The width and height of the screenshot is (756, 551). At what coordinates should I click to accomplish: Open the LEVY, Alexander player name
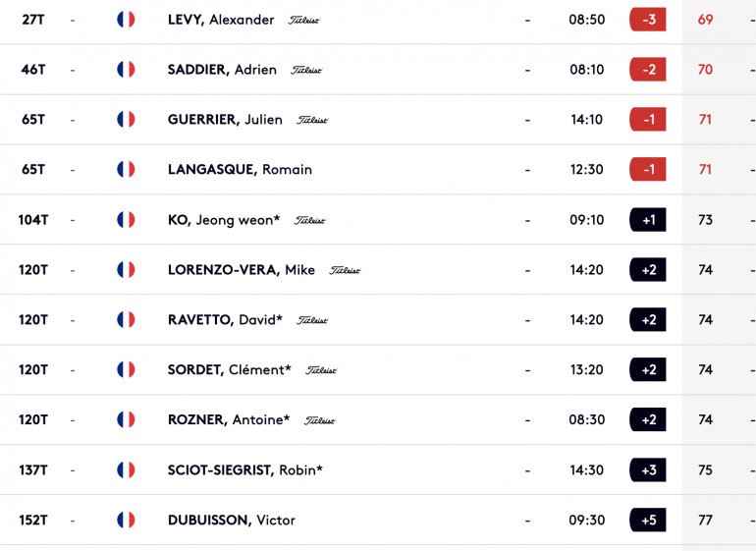tap(221, 20)
